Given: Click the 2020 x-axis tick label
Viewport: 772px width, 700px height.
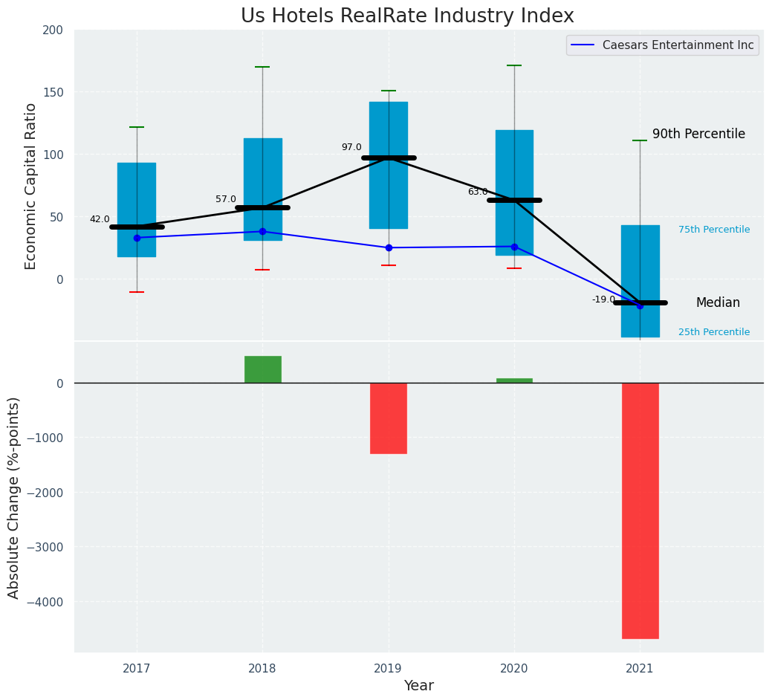Looking at the screenshot, I should pyautogui.click(x=514, y=669).
